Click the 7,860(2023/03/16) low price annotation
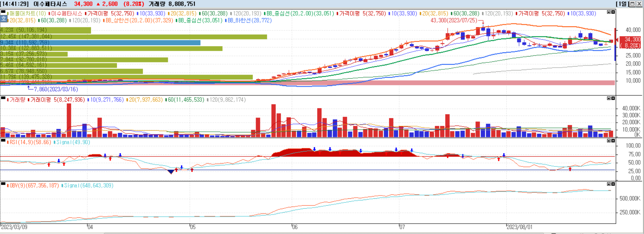This screenshot has height=234, width=644. (56, 89)
